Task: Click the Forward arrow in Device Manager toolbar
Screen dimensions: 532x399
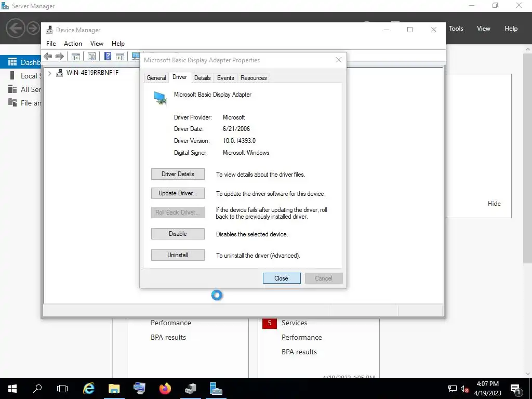Action: (60, 56)
